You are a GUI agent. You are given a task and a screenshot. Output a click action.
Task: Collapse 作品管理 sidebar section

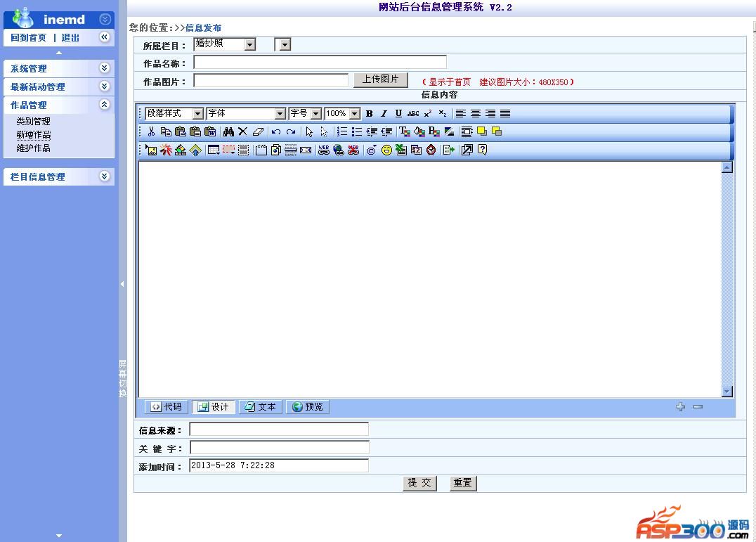(59, 105)
